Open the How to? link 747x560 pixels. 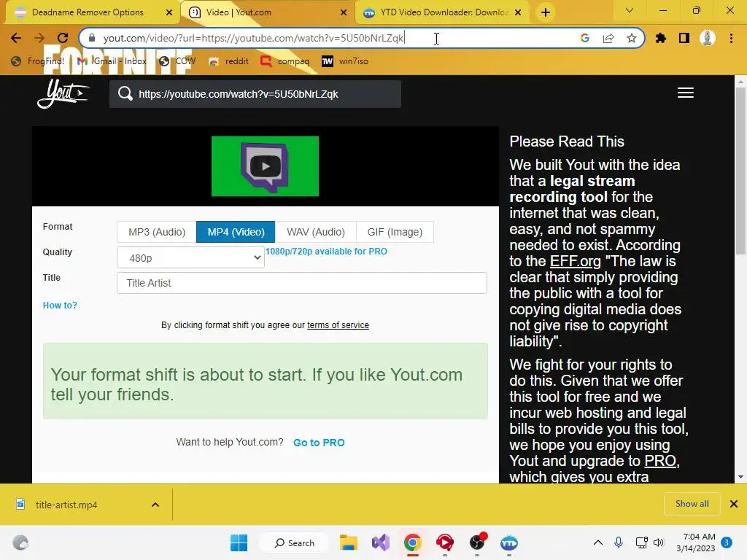(60, 306)
